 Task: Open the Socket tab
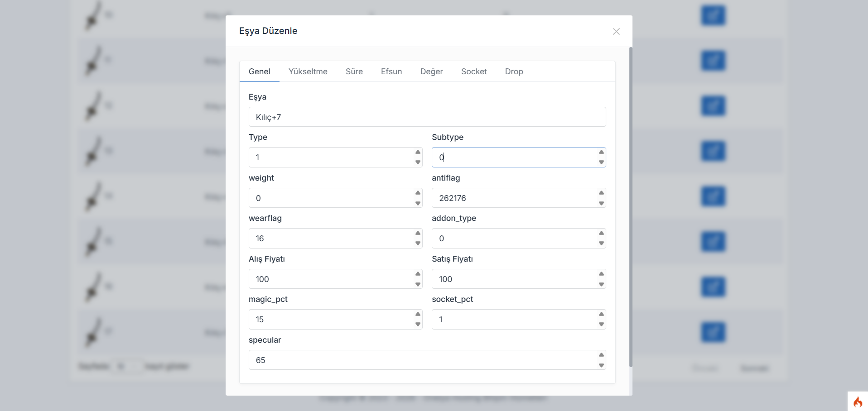point(474,72)
